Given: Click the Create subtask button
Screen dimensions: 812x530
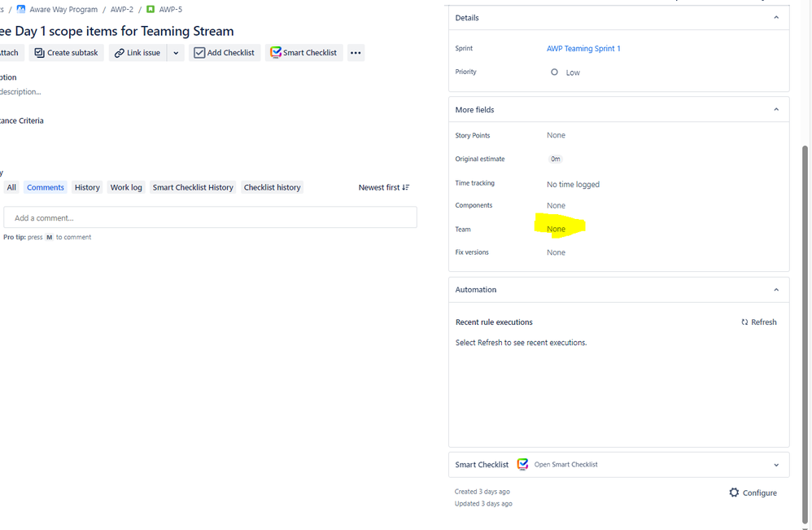Looking at the screenshot, I should pos(66,53).
